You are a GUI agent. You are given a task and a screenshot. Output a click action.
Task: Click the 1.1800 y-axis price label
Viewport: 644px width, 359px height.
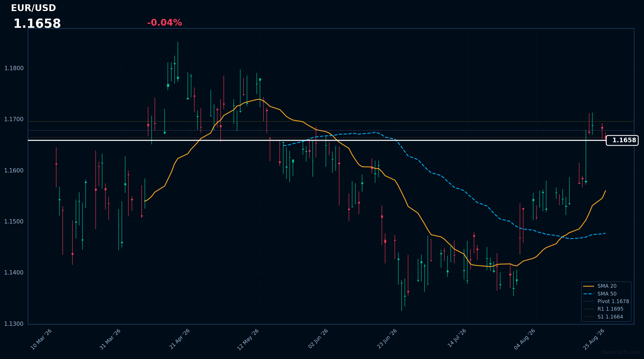14,68
